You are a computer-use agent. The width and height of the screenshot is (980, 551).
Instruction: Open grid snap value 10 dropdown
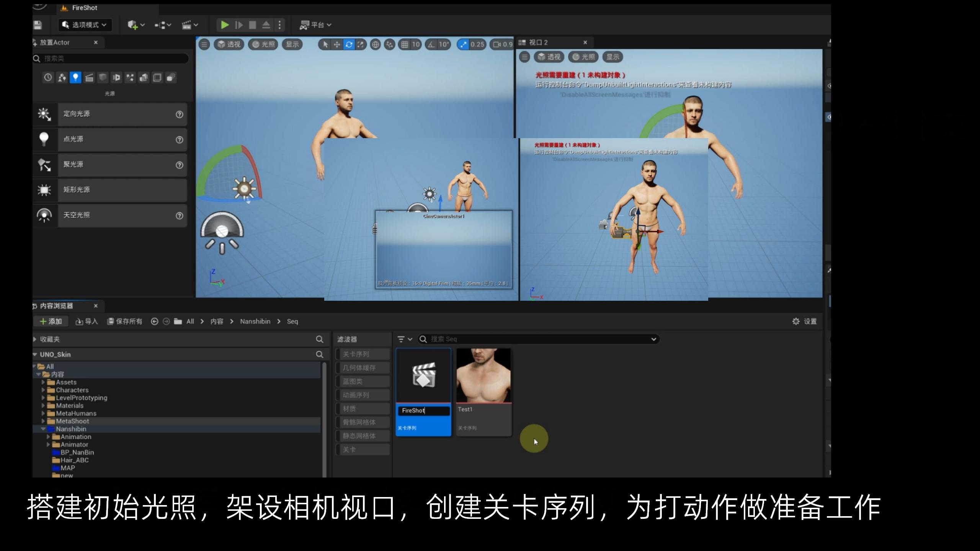tap(416, 44)
